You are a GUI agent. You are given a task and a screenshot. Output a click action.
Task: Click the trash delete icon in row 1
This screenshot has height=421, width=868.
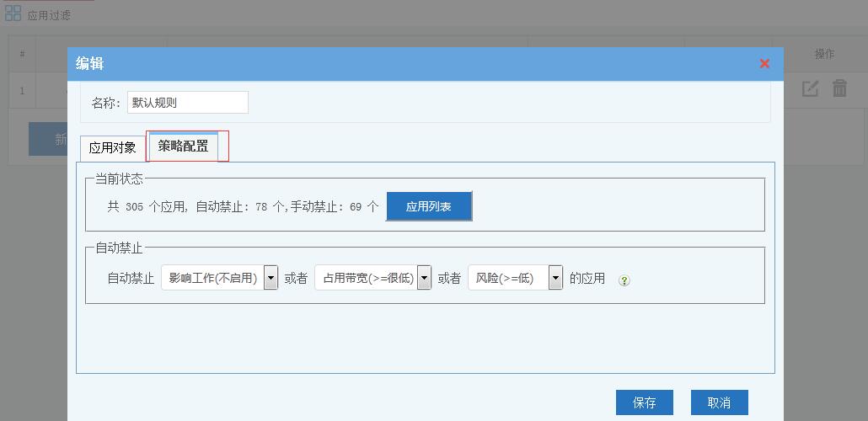[x=839, y=88]
